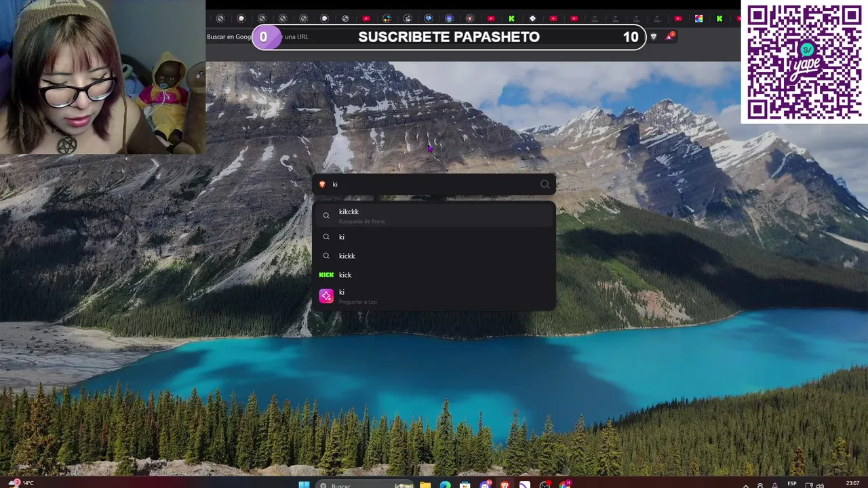Click the taskbar 'Buscar' search field
The width and height of the screenshot is (868, 488).
coord(365,484)
